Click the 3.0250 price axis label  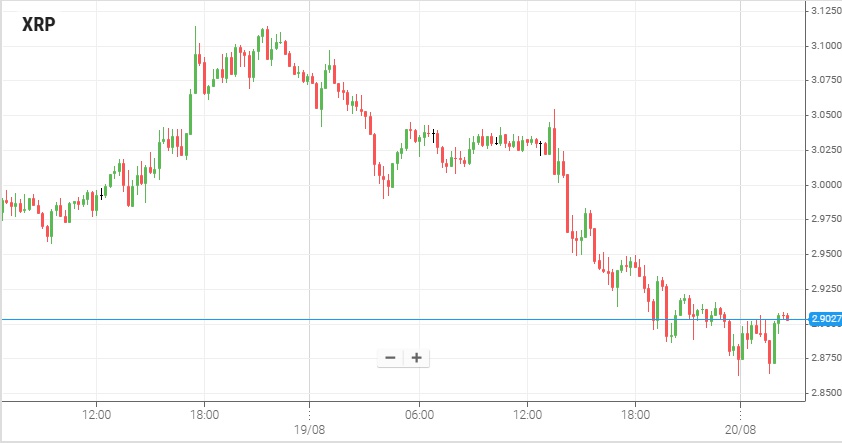pos(826,150)
